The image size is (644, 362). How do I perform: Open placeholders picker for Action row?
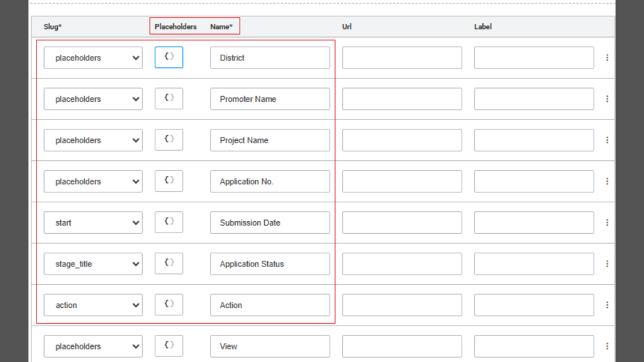click(x=169, y=305)
